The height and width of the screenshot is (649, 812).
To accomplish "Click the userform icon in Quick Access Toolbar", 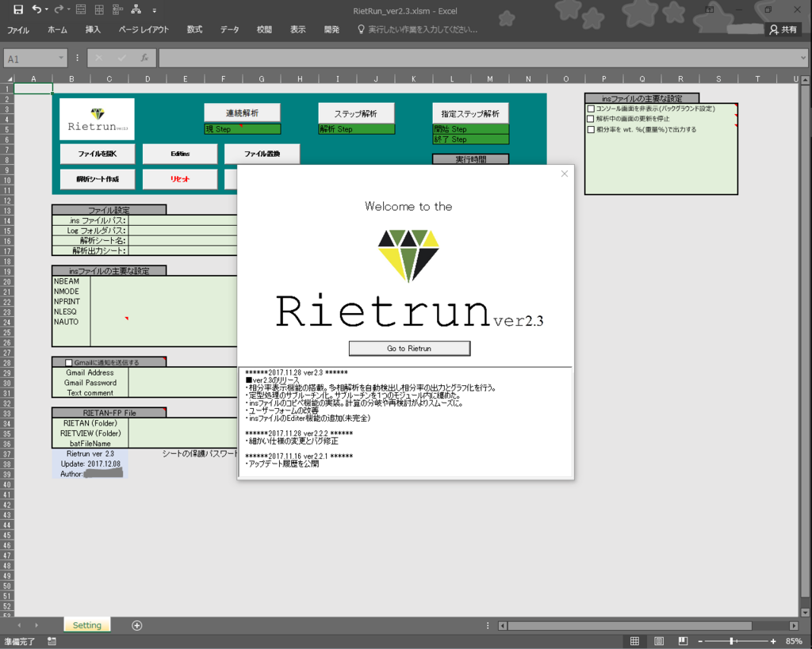I will pos(81,10).
